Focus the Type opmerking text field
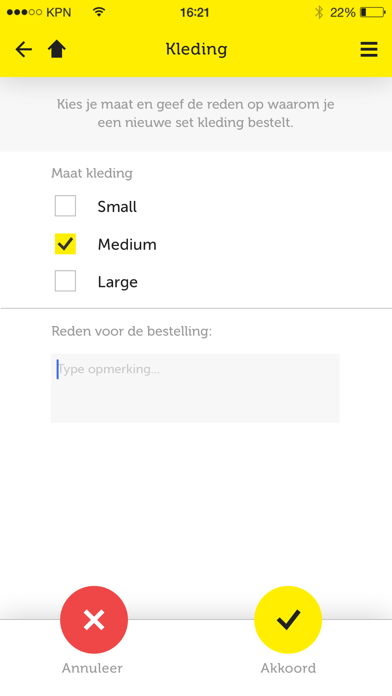 click(x=195, y=388)
